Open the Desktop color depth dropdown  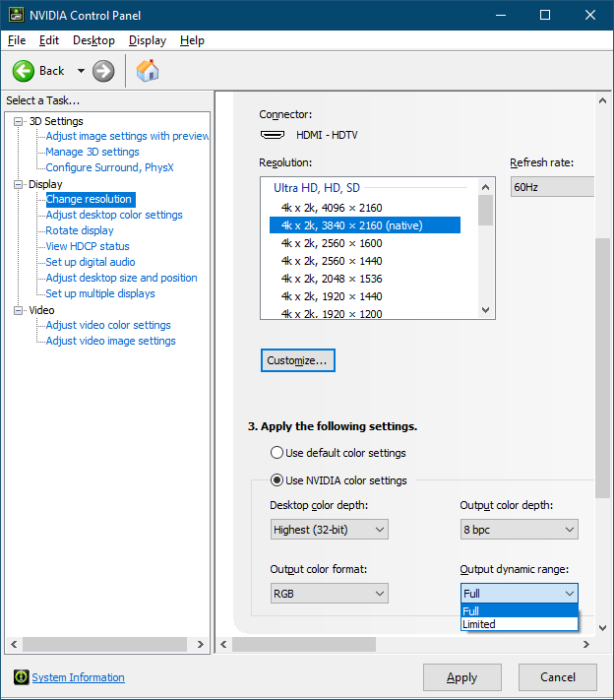pyautogui.click(x=330, y=530)
